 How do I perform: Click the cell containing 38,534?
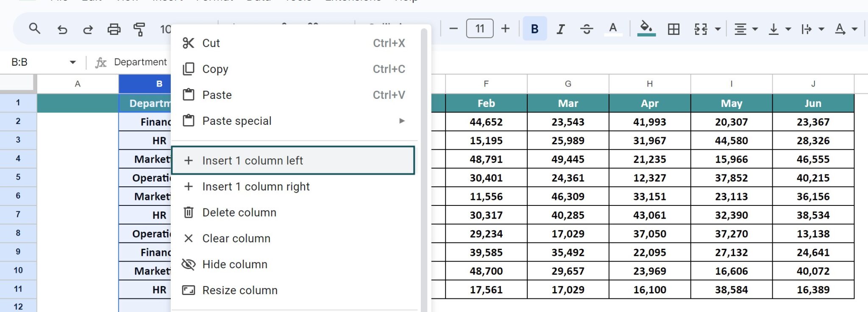coord(813,215)
